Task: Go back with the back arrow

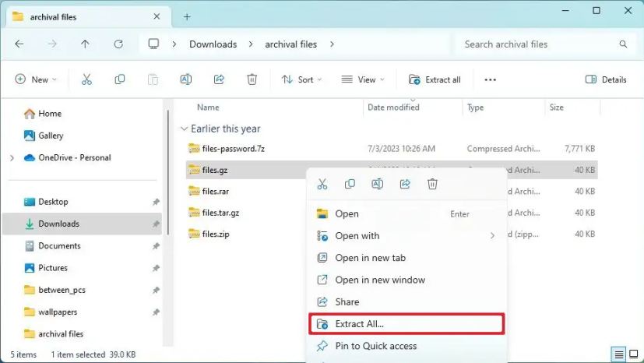Action: (x=19, y=44)
